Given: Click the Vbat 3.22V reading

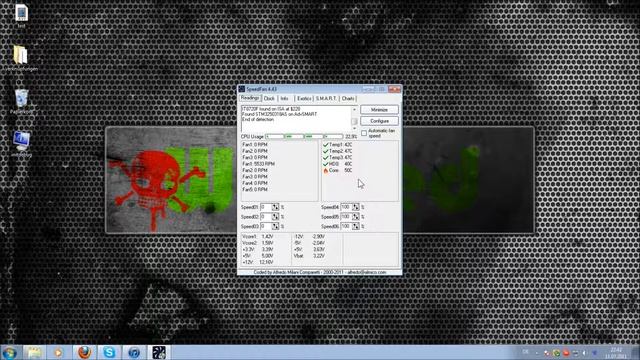Looking at the screenshot, I should coord(309,256).
